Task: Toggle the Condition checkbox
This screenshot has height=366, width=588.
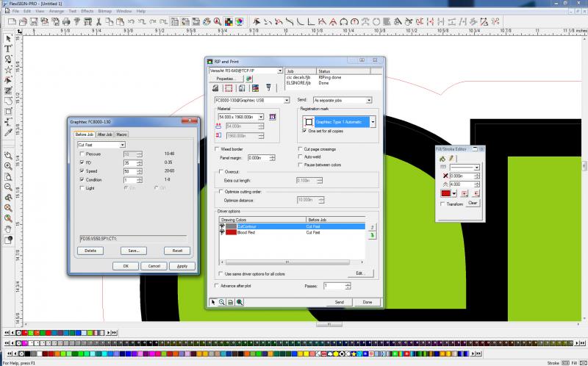Action: (82, 179)
